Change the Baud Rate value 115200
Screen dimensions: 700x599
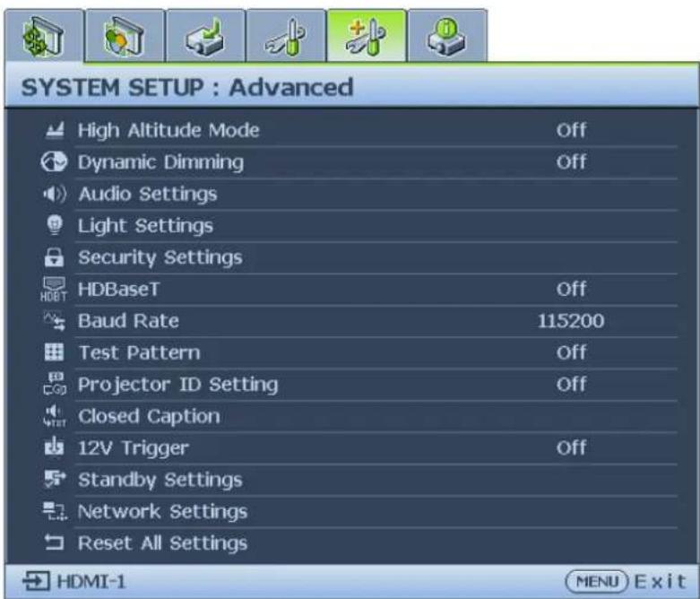571,321
